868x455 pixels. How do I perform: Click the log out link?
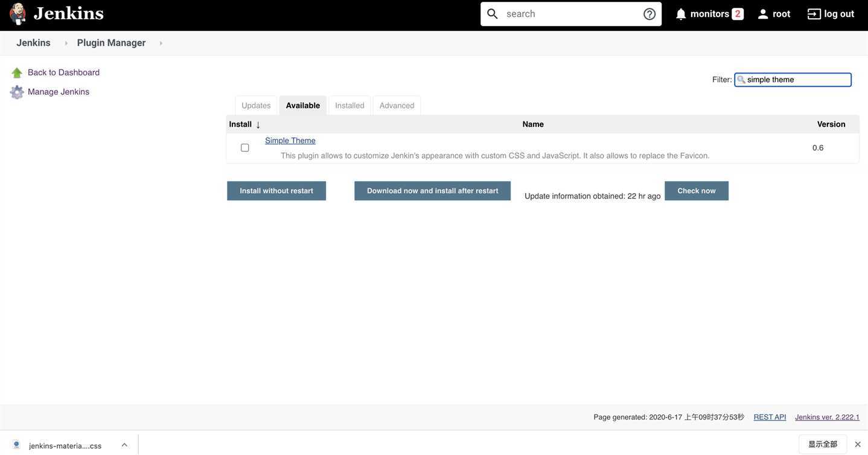coord(839,14)
